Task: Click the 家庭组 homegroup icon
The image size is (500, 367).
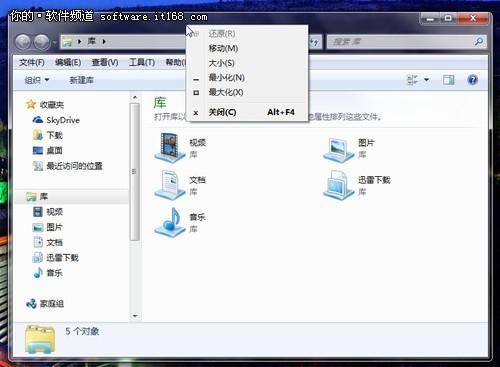Action: [31, 304]
